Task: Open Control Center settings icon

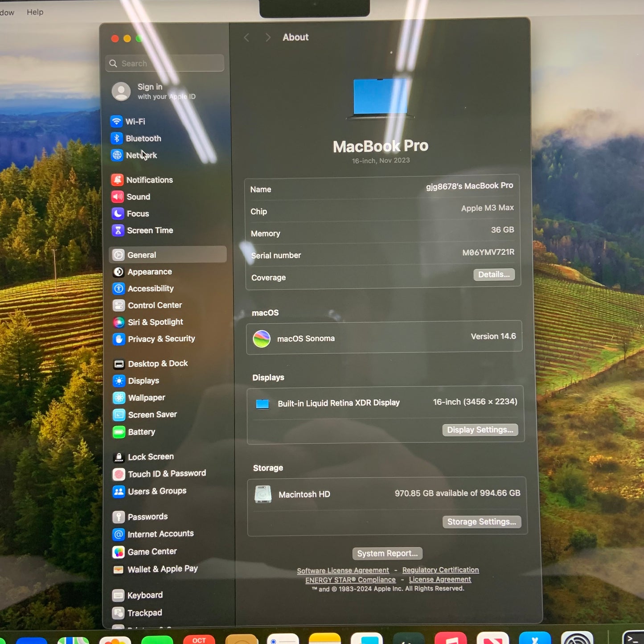Action: point(119,305)
